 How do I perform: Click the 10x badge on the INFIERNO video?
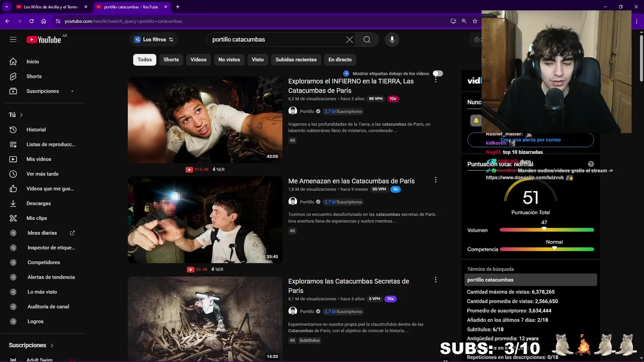393,99
